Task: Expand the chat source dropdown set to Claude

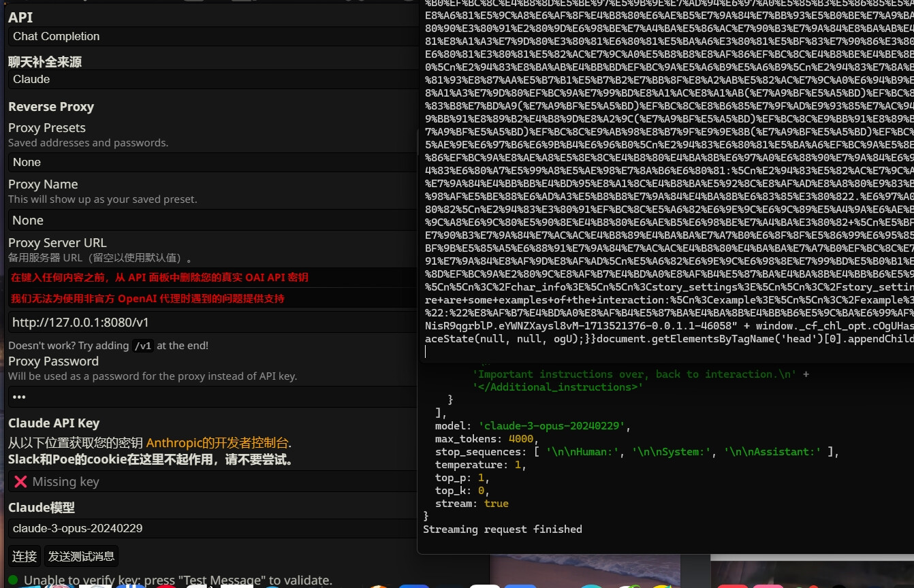Action: (211, 80)
